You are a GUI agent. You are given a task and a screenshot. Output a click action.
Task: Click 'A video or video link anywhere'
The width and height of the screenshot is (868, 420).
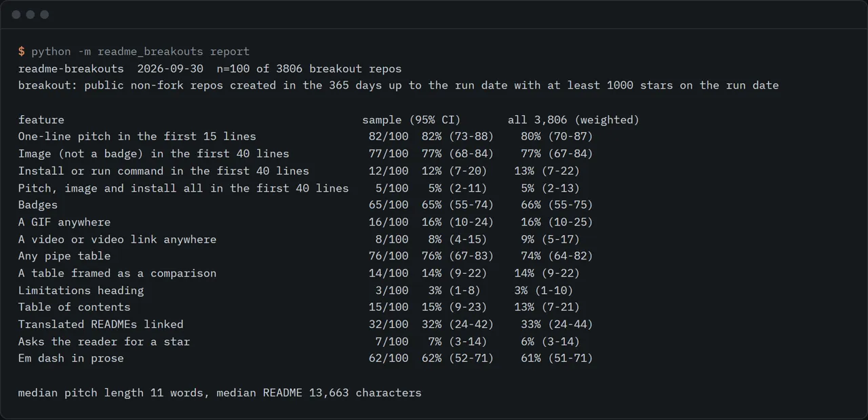[x=117, y=239]
